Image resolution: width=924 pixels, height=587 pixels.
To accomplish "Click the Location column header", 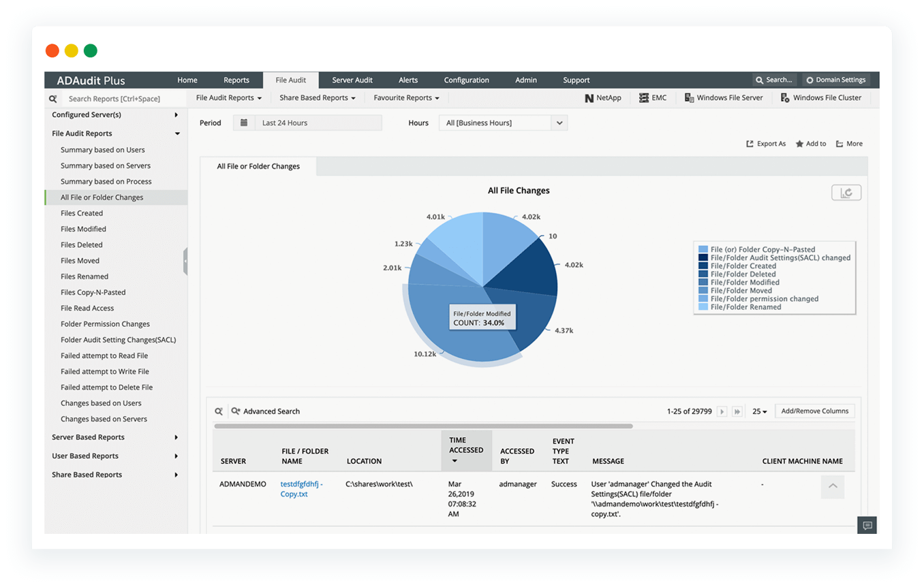I will (364, 462).
